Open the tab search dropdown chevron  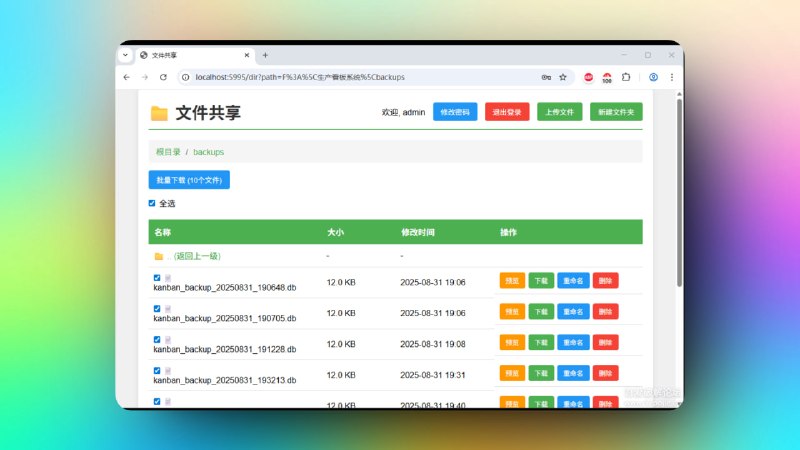click(126, 55)
